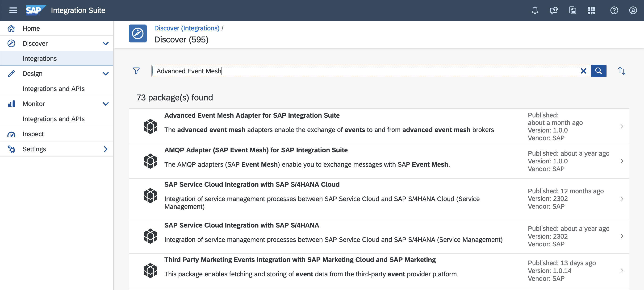Click package icon for Service Cloud S/4HANA Cloud
This screenshot has width=644, height=290.
pyautogui.click(x=150, y=196)
